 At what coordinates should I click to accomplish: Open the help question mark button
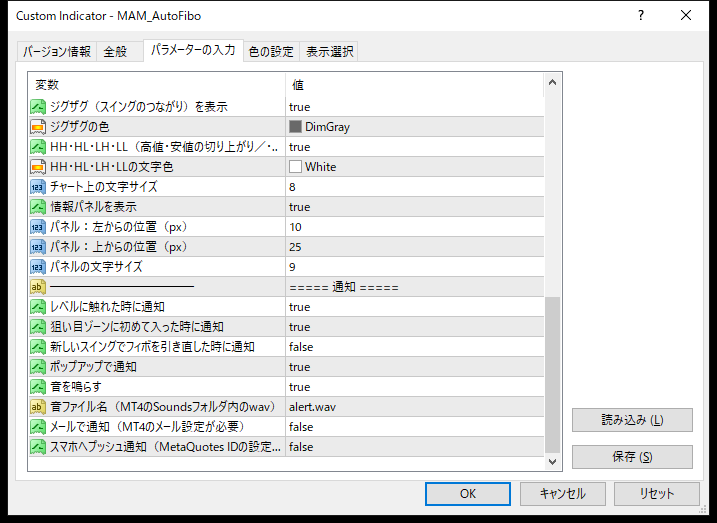coord(641,16)
